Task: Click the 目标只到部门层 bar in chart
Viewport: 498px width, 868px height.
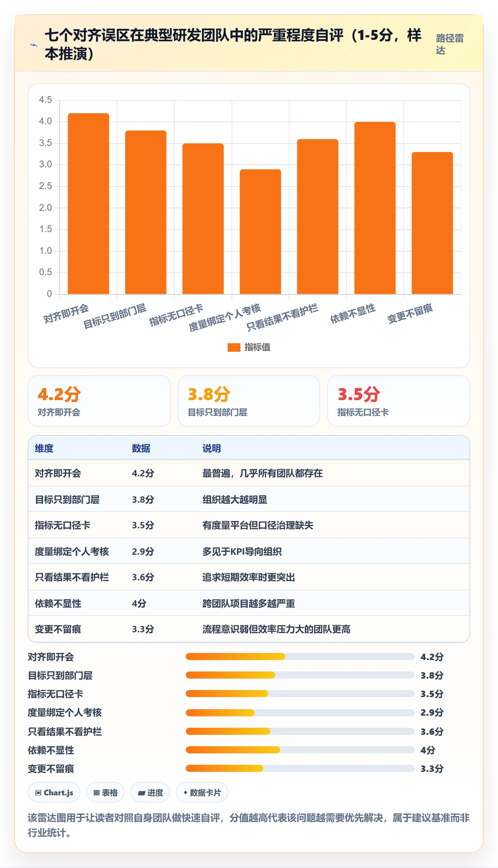Action: (x=146, y=212)
